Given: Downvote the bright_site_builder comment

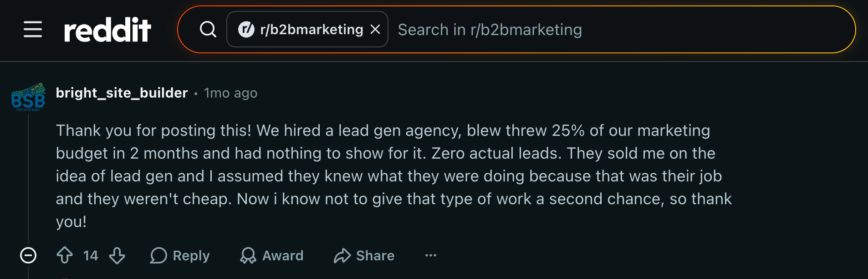Looking at the screenshot, I should click(117, 255).
